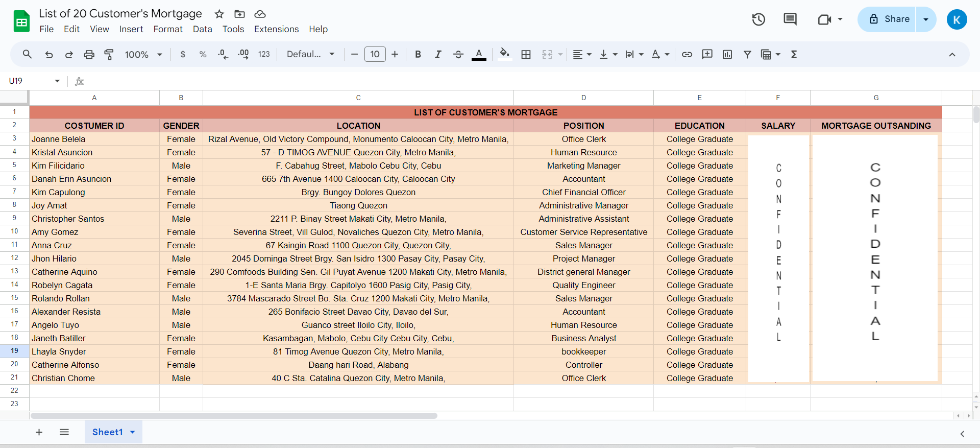
Task: Open the Data menu
Action: point(202,29)
